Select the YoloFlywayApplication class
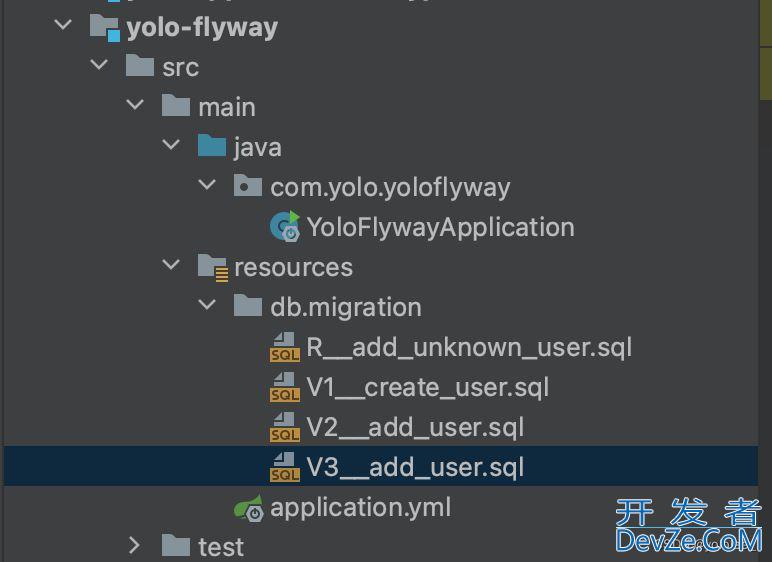Screen dimensions: 772x562 point(440,228)
